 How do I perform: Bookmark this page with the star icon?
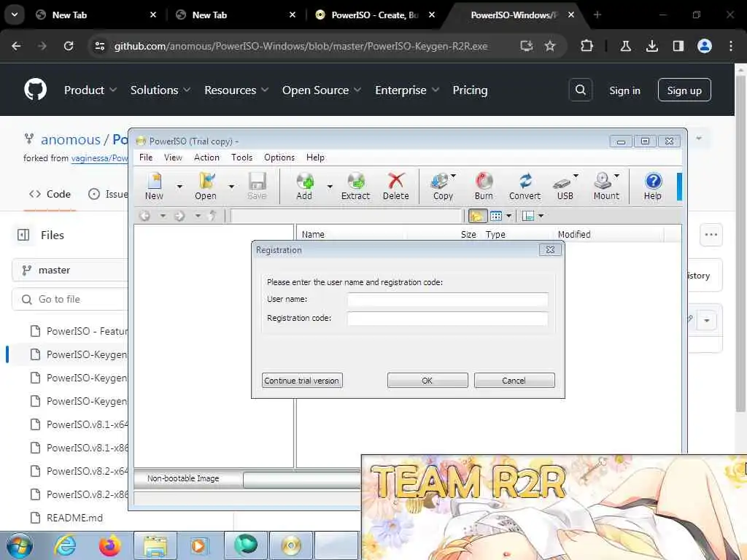tap(550, 46)
